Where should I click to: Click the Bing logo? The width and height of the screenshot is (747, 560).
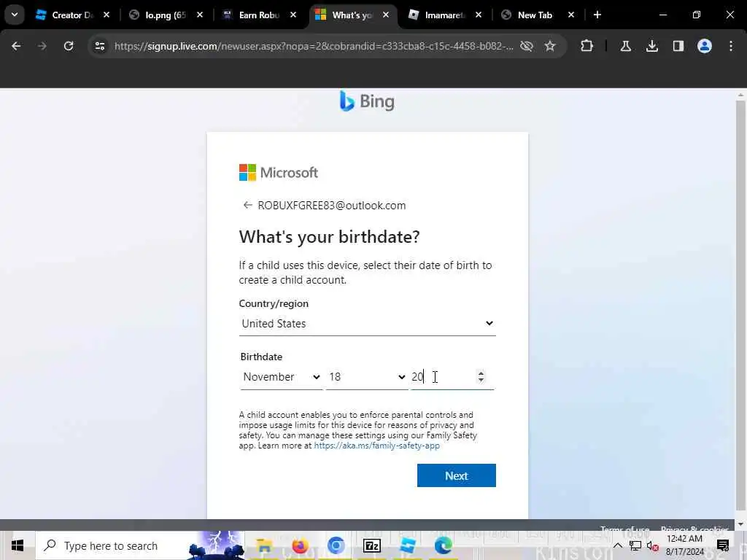click(x=367, y=101)
